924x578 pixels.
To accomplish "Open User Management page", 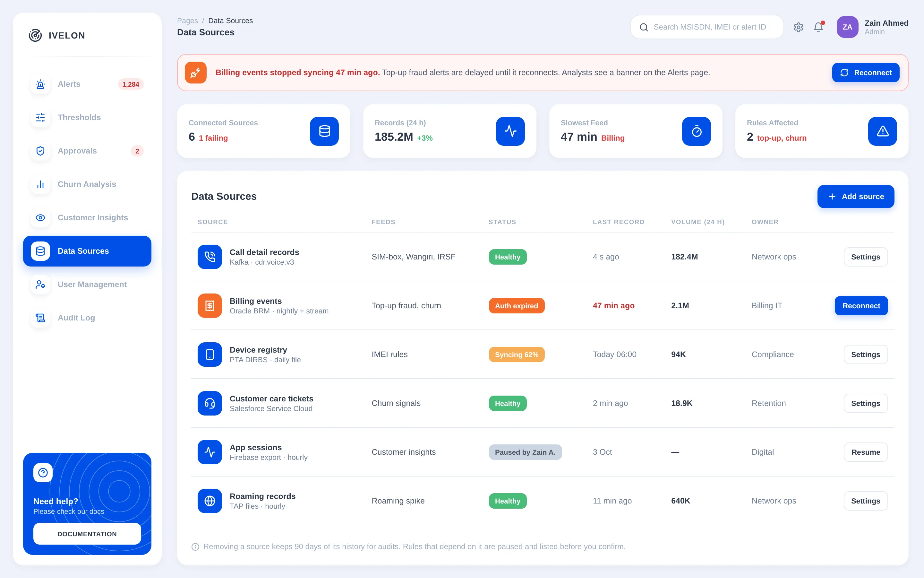I will 87,285.
